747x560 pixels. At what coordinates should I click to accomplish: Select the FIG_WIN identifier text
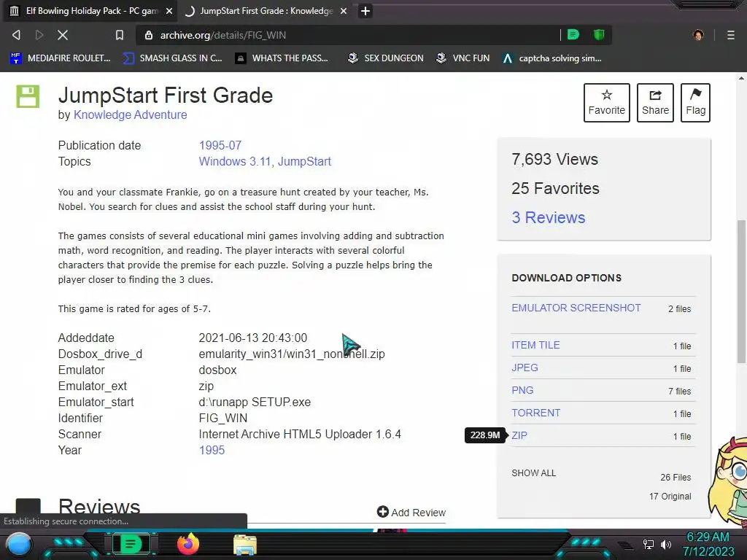pyautogui.click(x=223, y=418)
